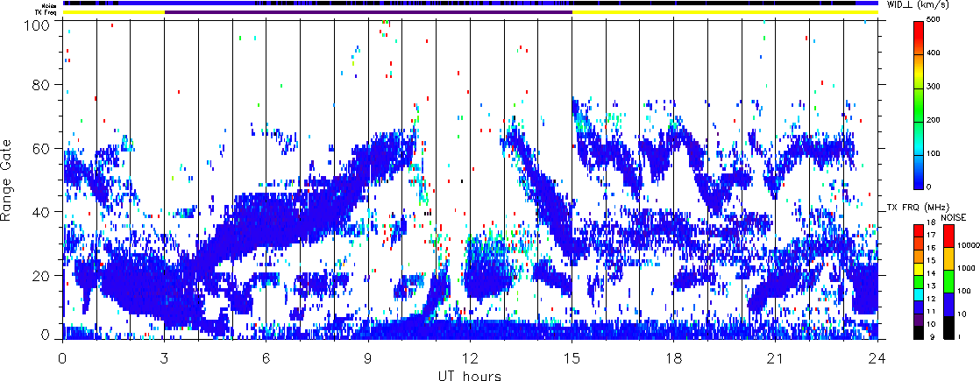
Task: Click the 'UT hours' x-axis title
Action: (x=470, y=375)
